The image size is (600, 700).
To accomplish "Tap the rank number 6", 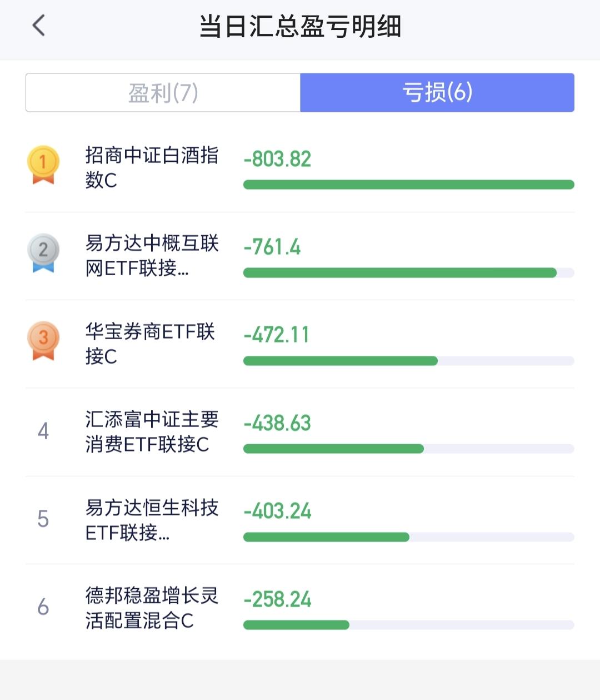I will pyautogui.click(x=43, y=607).
